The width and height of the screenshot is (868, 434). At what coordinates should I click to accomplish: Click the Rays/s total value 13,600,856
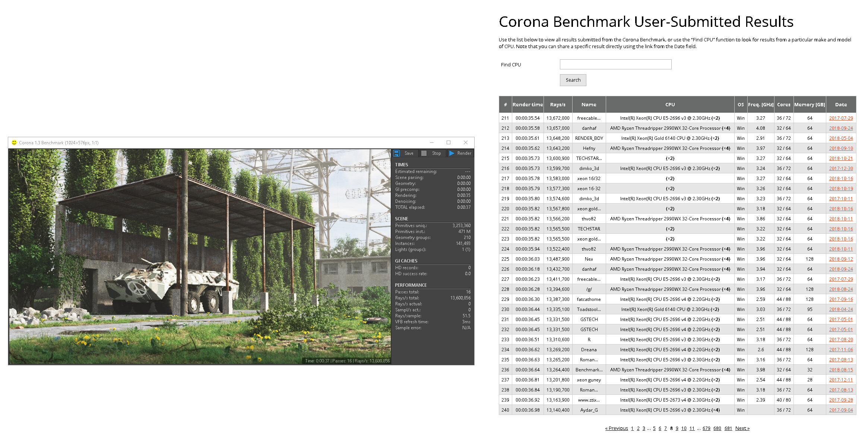460,298
